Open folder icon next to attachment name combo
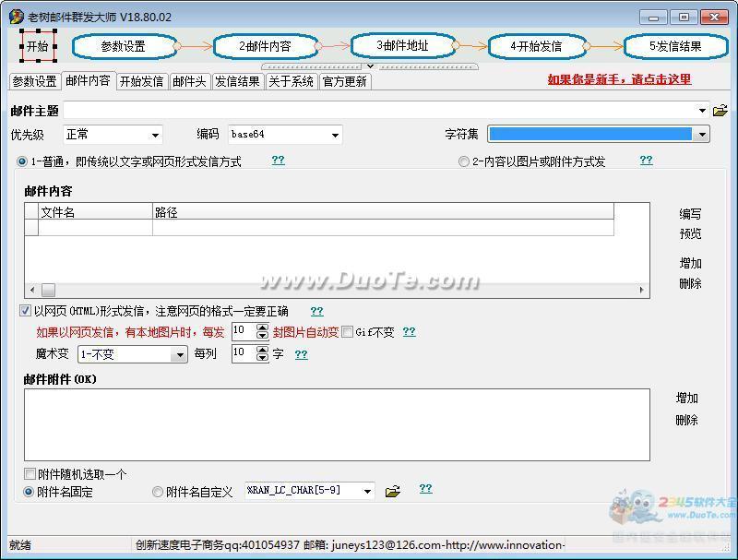This screenshot has height=560, width=738. click(393, 492)
